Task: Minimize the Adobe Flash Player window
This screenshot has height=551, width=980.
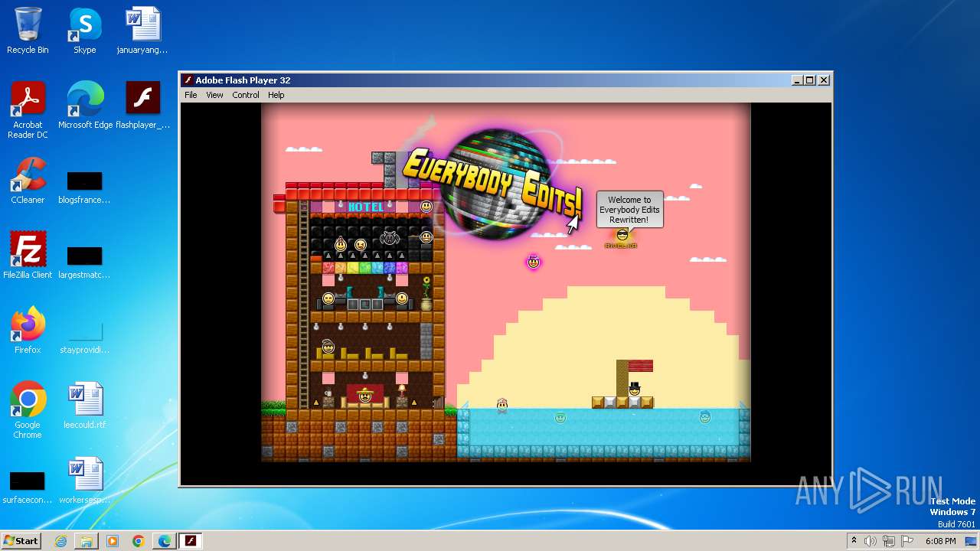Action: pyautogui.click(x=797, y=80)
